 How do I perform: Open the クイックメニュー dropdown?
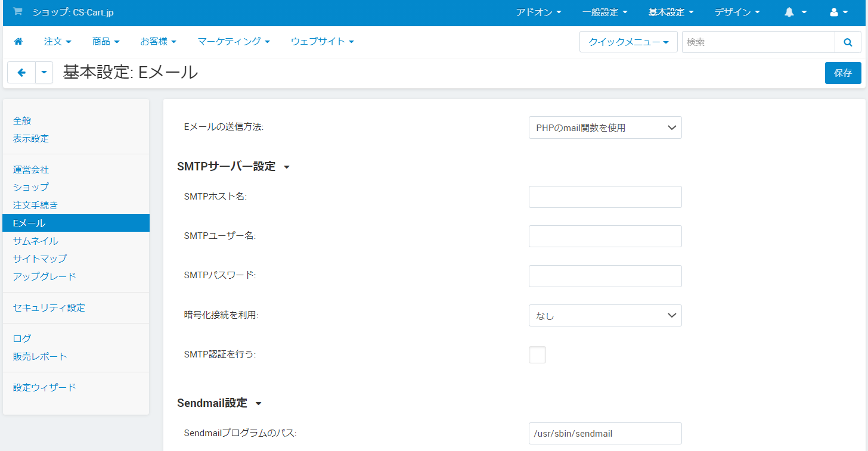(628, 42)
